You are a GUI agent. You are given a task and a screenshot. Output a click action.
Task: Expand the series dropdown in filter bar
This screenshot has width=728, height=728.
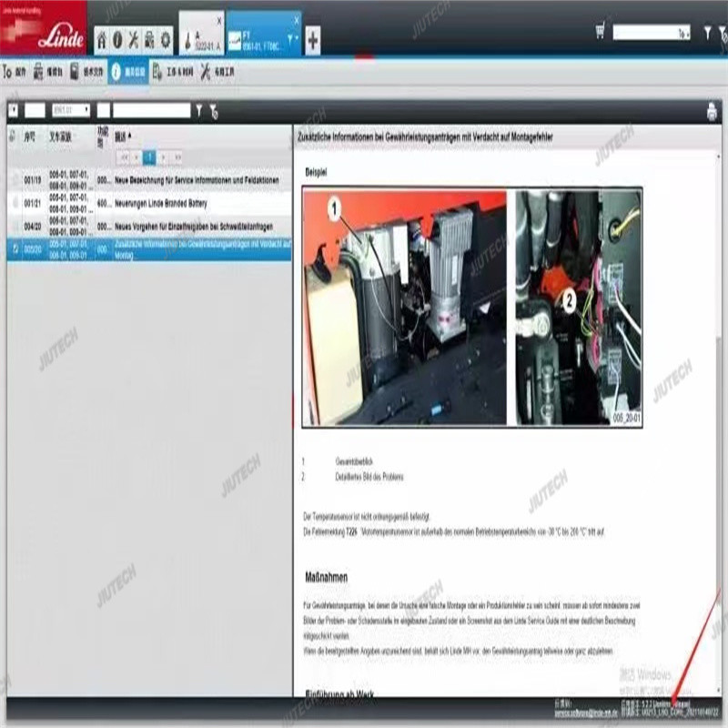pyautogui.click(x=71, y=110)
